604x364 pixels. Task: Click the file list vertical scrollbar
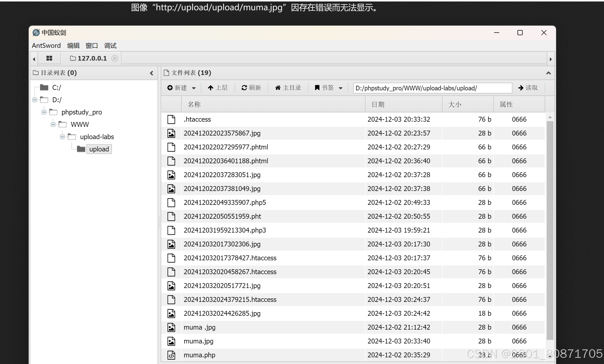click(550, 231)
